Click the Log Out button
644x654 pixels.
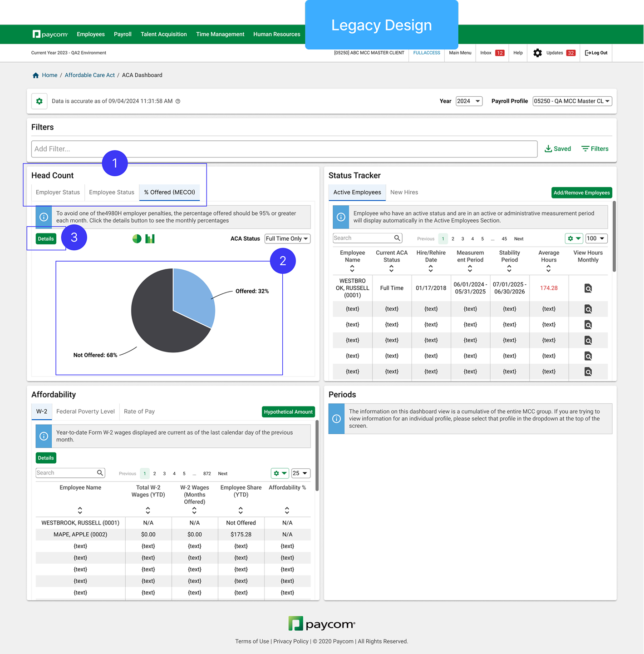[x=596, y=53]
